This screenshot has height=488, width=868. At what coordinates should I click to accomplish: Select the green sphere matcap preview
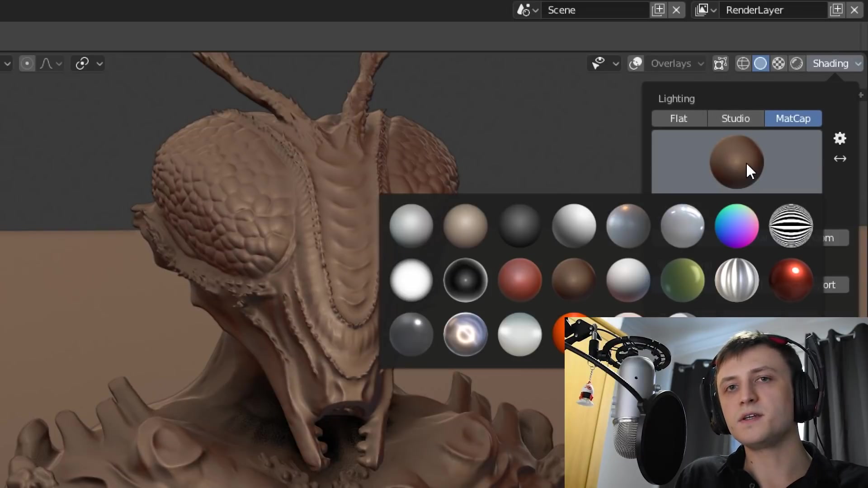point(682,280)
